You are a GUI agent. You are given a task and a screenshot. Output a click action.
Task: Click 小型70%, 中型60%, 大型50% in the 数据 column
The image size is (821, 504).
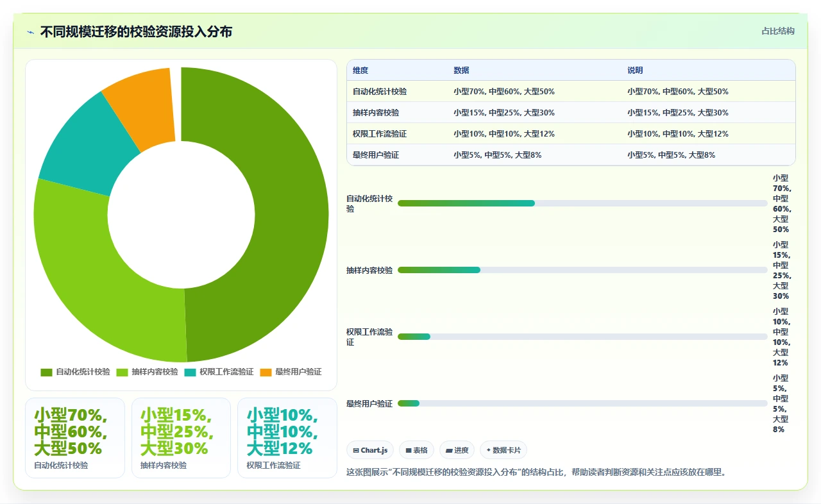click(504, 92)
